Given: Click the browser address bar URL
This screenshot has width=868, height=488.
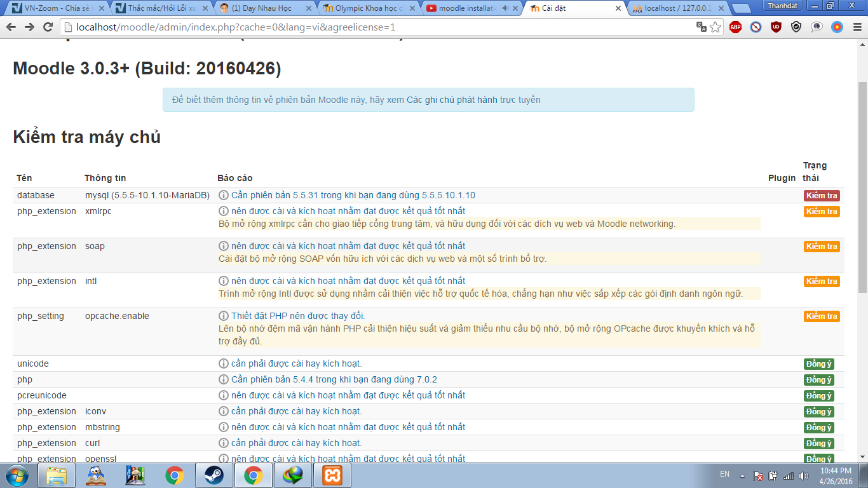Looking at the screenshot, I should [236, 27].
